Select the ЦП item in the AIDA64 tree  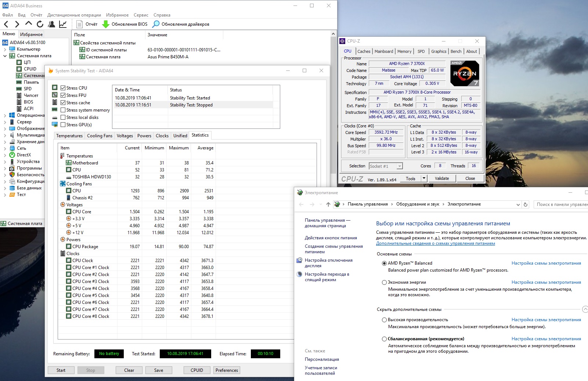tap(27, 62)
